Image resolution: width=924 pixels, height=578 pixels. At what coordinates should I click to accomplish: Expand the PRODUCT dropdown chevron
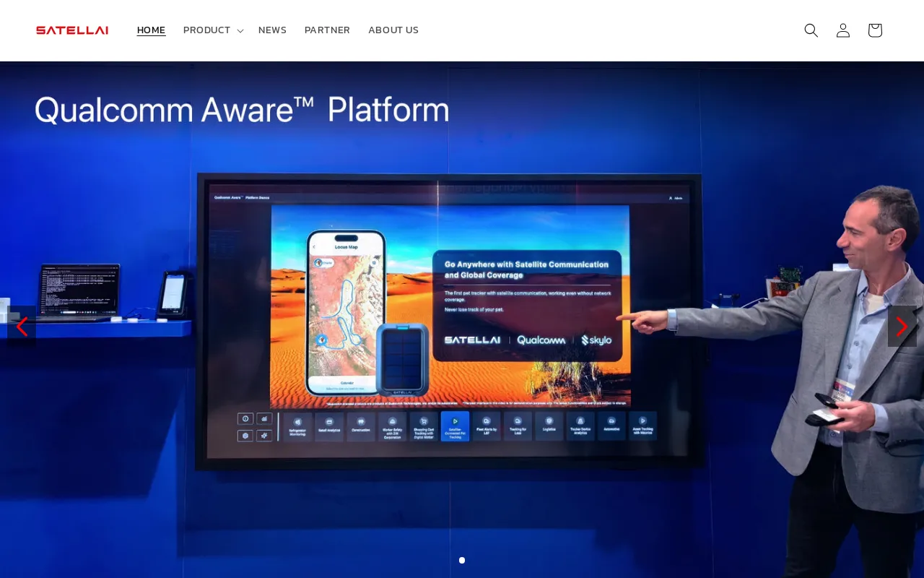point(240,31)
